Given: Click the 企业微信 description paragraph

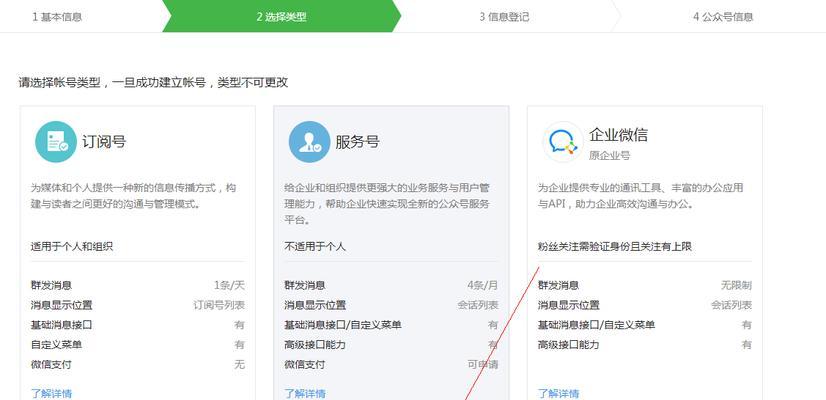Looking at the screenshot, I should coord(641,196).
